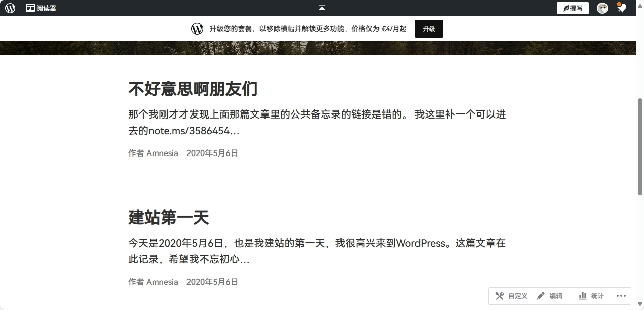
Task: Click the WordPress logo in the upgrade banner
Action: pos(197,29)
